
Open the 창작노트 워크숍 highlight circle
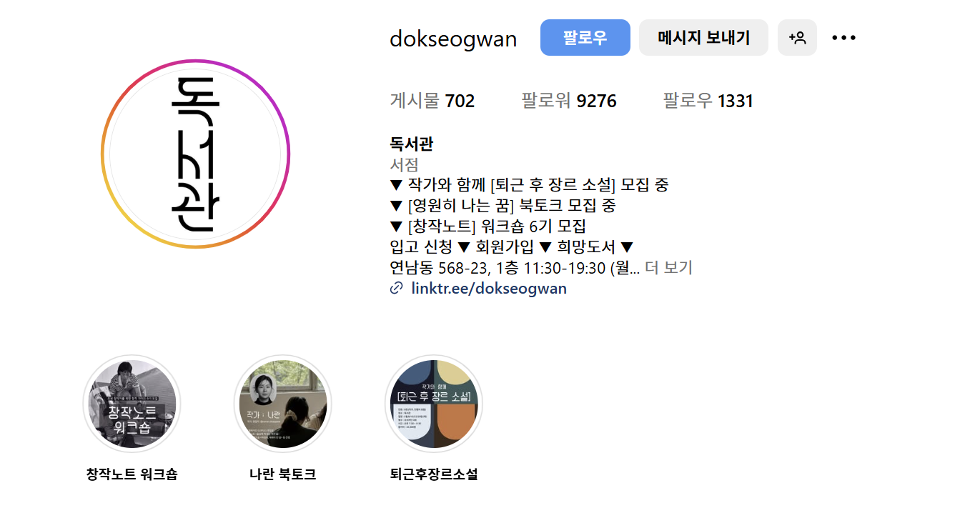(x=132, y=404)
